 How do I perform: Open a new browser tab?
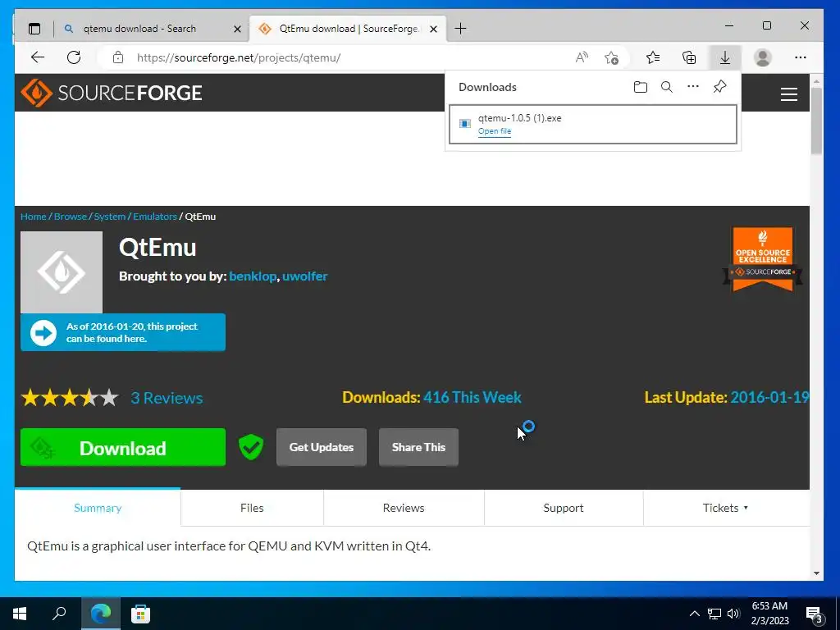click(460, 29)
